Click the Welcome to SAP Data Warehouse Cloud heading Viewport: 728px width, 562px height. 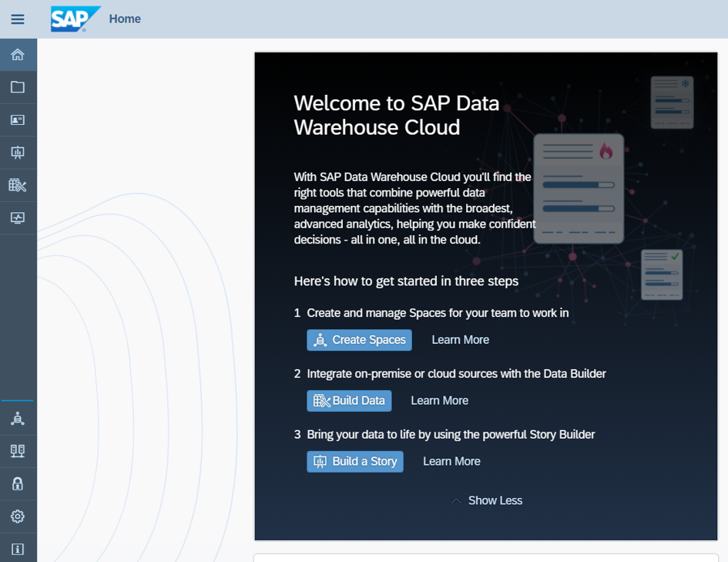397,115
